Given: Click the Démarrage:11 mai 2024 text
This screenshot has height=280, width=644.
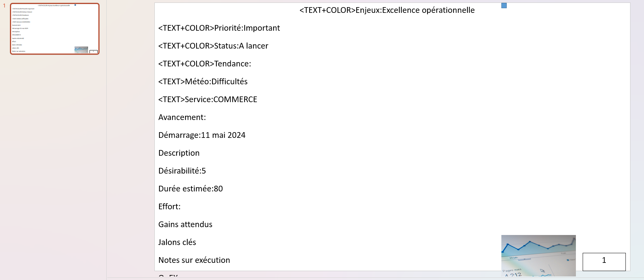Looking at the screenshot, I should (x=202, y=135).
